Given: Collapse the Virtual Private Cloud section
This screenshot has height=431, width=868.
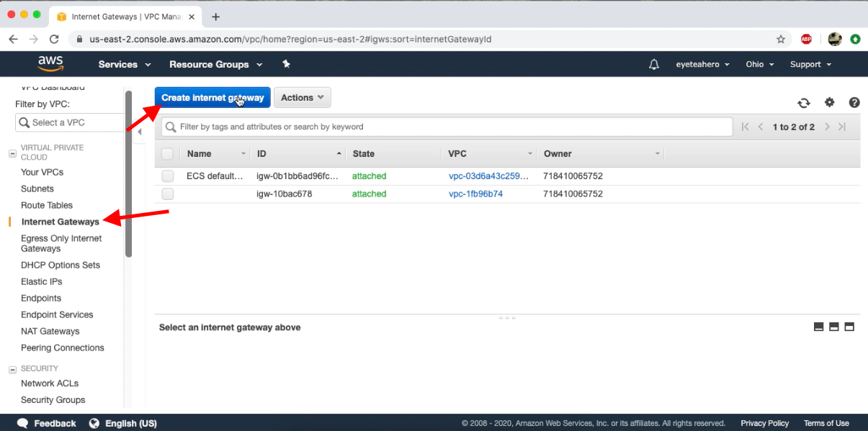Looking at the screenshot, I should pyautogui.click(x=12, y=153).
